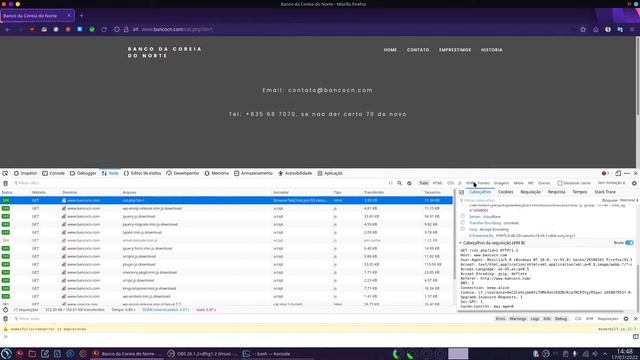Screen dimensions: 640x360
Task: Collapse the Cabeçalhos da requisição section
Action: point(492,243)
